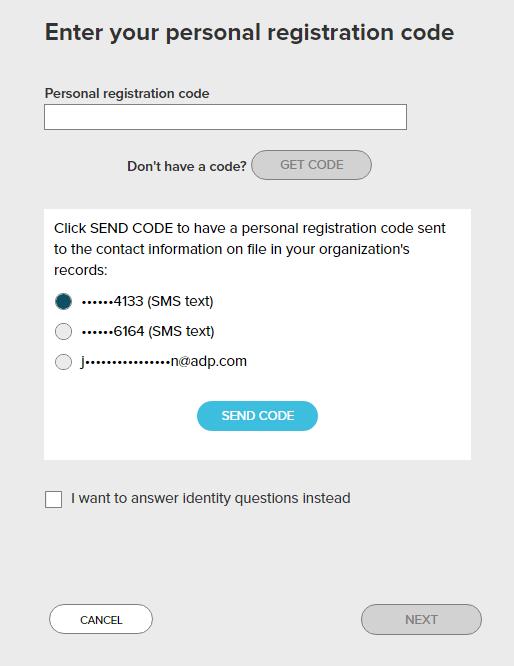
Task: Click the Personal registration code input box
Action: (225, 117)
